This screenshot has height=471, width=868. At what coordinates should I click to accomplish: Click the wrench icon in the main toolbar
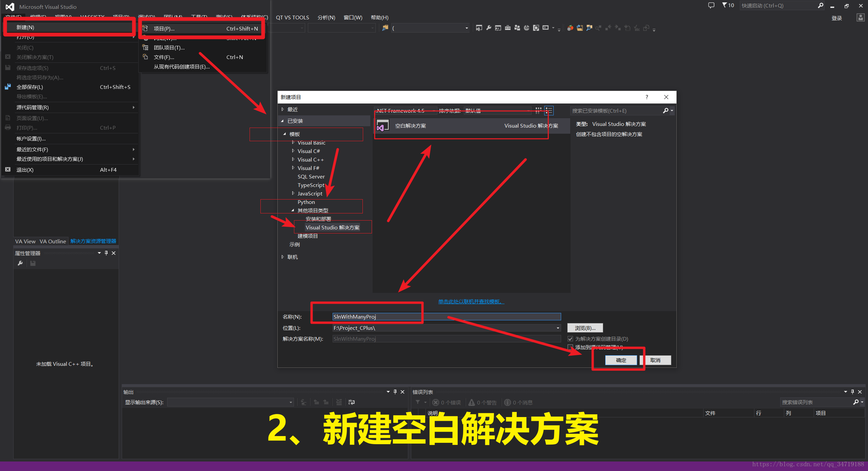(489, 28)
